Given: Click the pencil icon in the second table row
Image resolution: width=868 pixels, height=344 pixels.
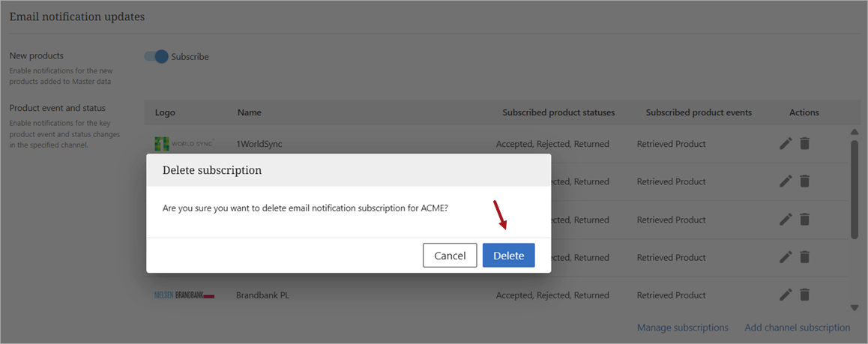Looking at the screenshot, I should (x=786, y=181).
